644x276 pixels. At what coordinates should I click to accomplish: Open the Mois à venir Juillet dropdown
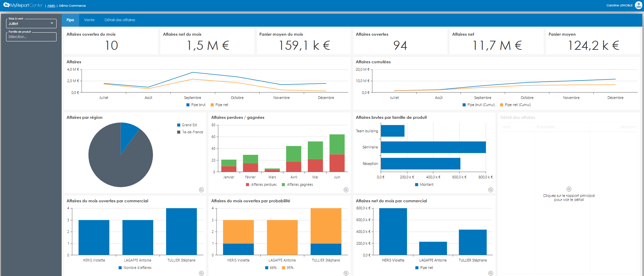point(31,23)
